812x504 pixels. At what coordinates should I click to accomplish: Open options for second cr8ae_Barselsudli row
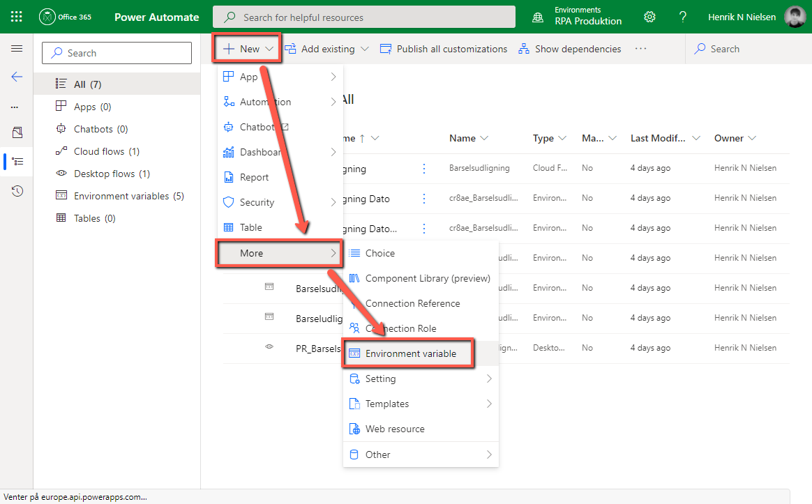pyautogui.click(x=424, y=228)
